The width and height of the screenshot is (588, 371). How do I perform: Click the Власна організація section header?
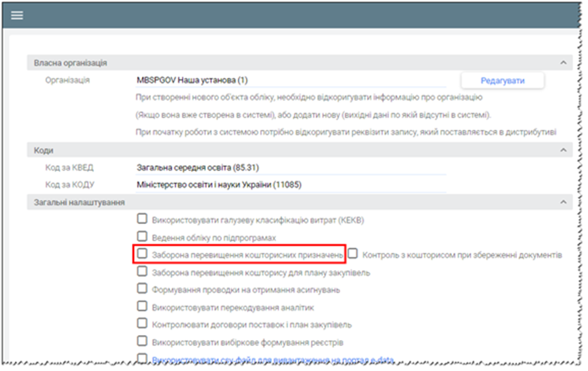coord(71,63)
